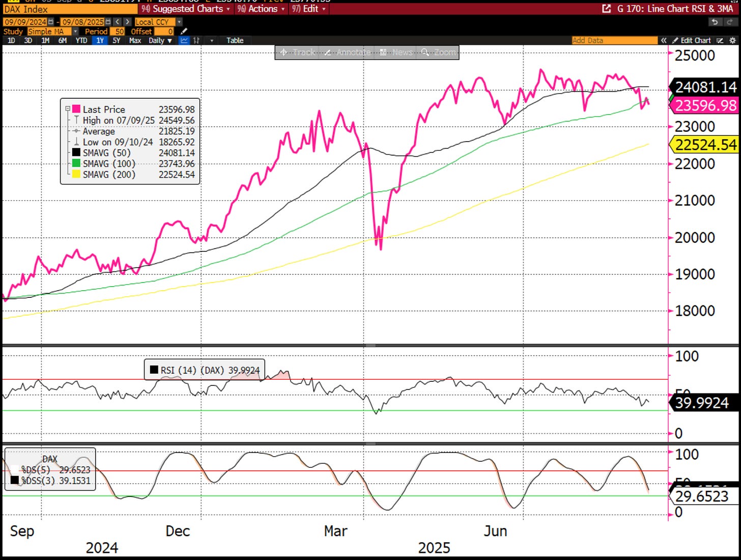Expand the Local CCY currency dropdown

[179, 22]
